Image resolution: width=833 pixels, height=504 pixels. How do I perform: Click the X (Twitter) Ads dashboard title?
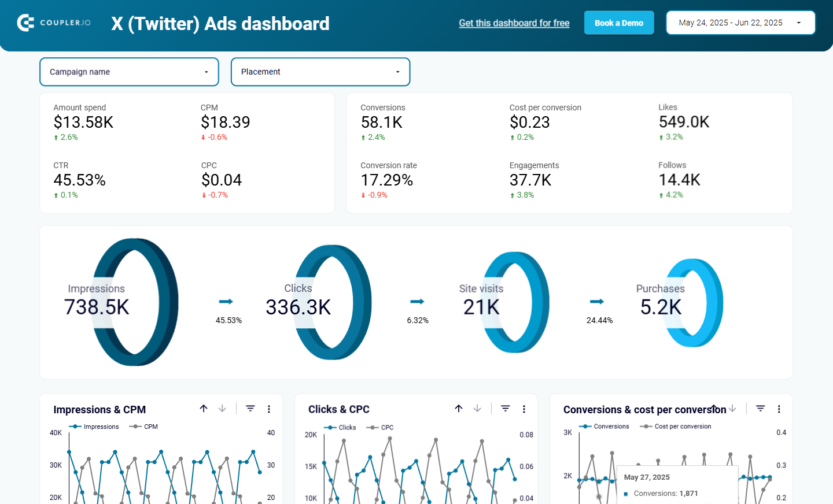[220, 23]
